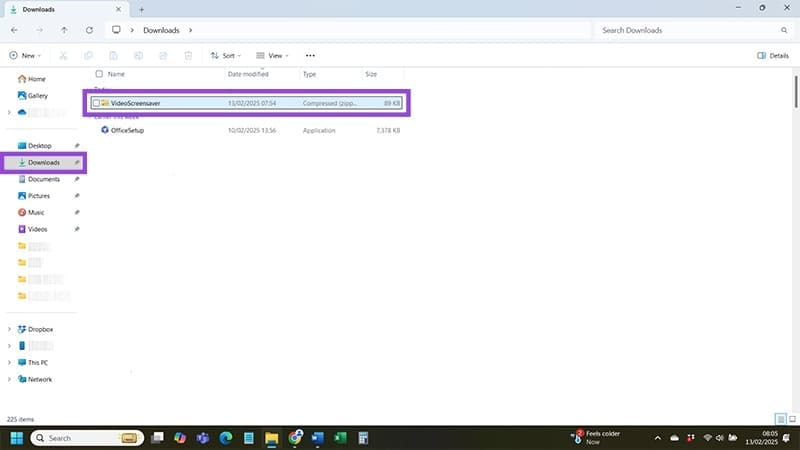This screenshot has height=450, width=800.
Task: Refresh the Downloads folder
Action: (89, 30)
